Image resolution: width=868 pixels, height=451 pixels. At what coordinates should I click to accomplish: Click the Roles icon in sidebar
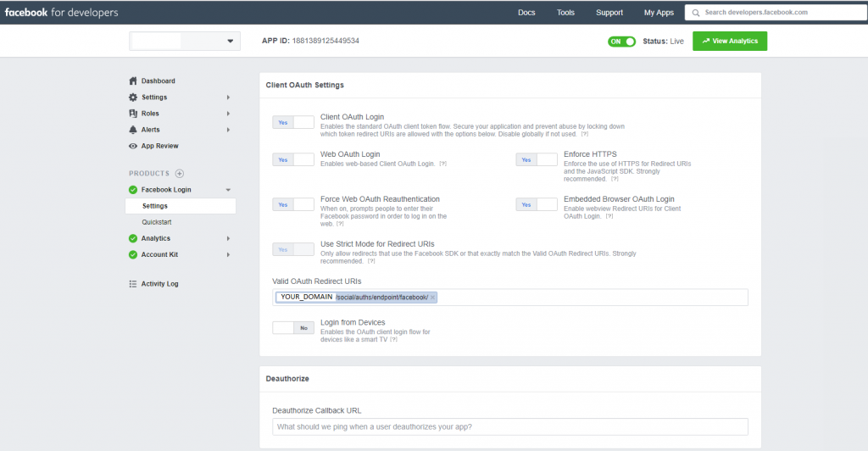pos(133,114)
